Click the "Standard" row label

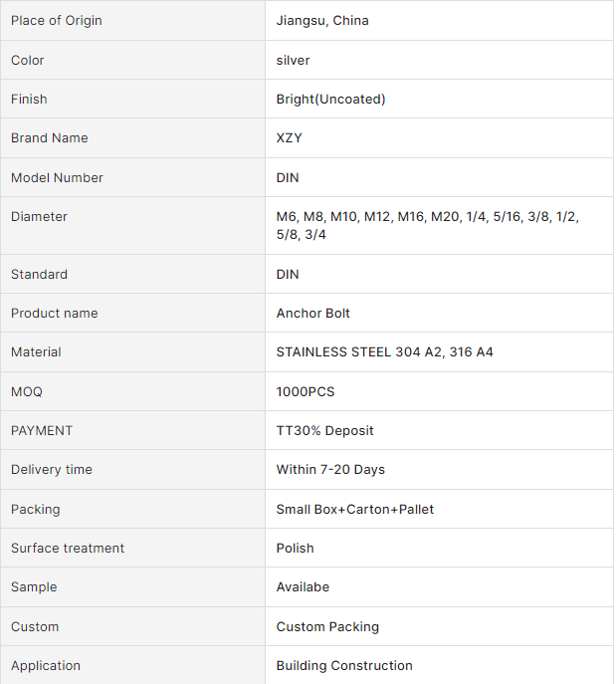pyautogui.click(x=39, y=275)
